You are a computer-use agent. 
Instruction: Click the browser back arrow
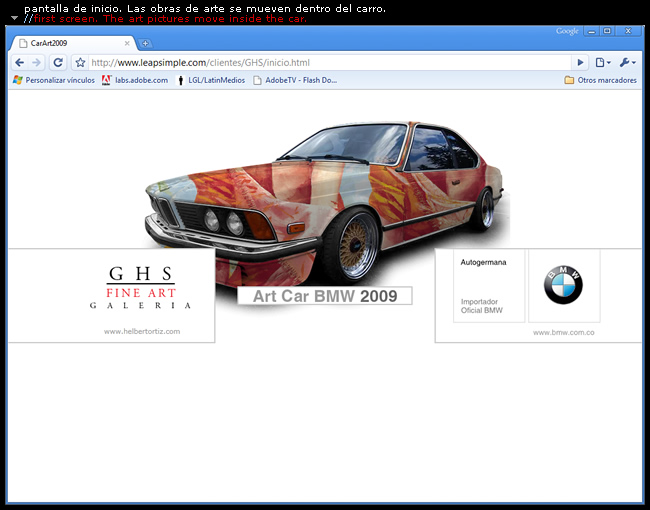pos(19,62)
